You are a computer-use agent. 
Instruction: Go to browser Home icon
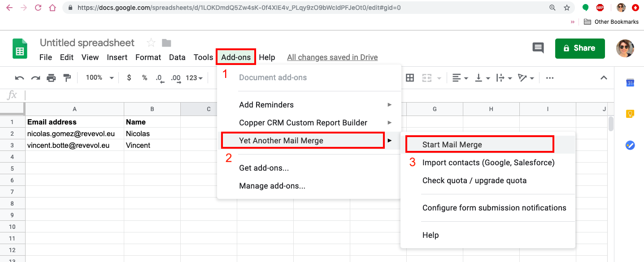coord(52,8)
